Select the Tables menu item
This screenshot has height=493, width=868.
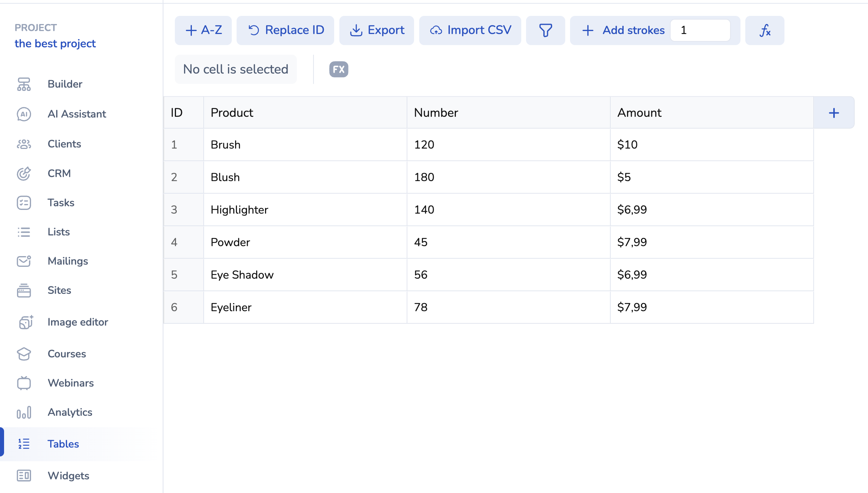click(x=63, y=444)
